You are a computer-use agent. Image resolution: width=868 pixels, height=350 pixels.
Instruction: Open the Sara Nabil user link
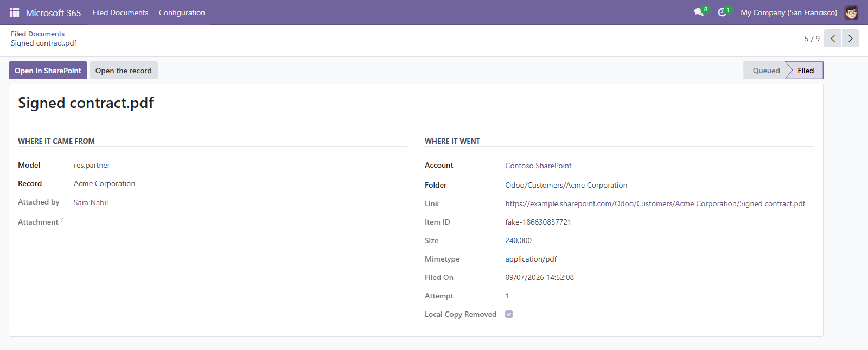(91, 202)
